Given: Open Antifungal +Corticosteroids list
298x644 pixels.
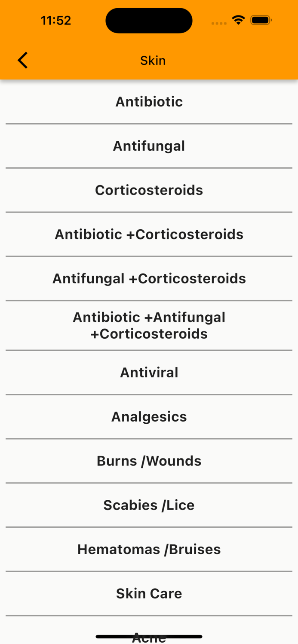Looking at the screenshot, I should coord(149,279).
